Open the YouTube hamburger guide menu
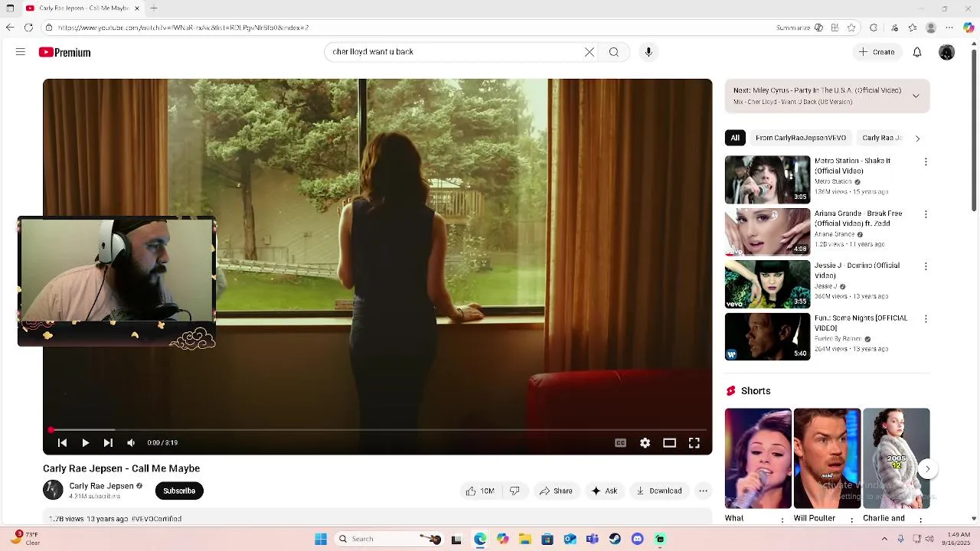The width and height of the screenshot is (980, 551). (21, 52)
